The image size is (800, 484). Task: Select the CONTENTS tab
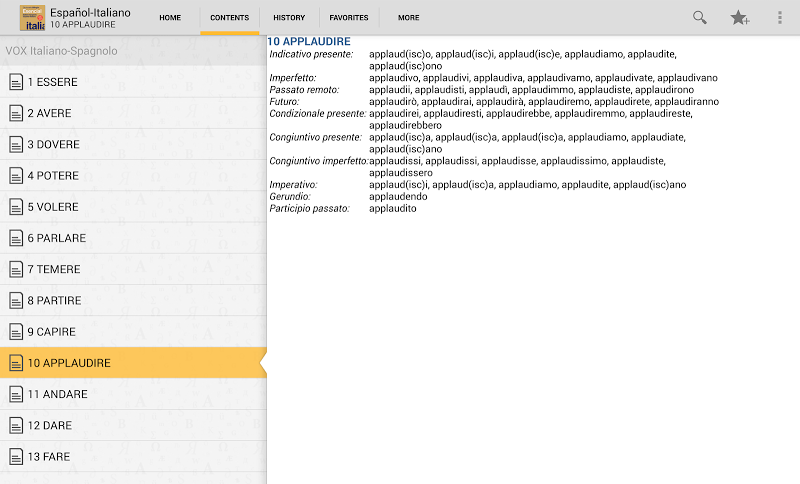230,17
